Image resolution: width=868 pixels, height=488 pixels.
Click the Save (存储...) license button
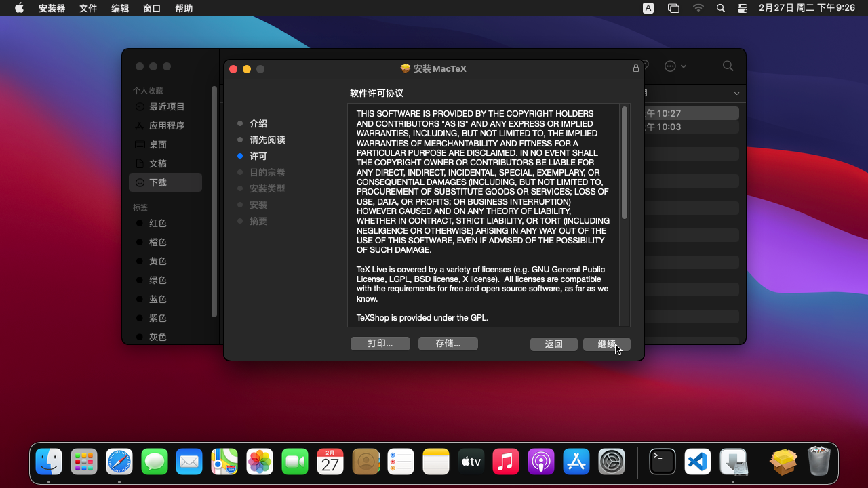pos(448,344)
